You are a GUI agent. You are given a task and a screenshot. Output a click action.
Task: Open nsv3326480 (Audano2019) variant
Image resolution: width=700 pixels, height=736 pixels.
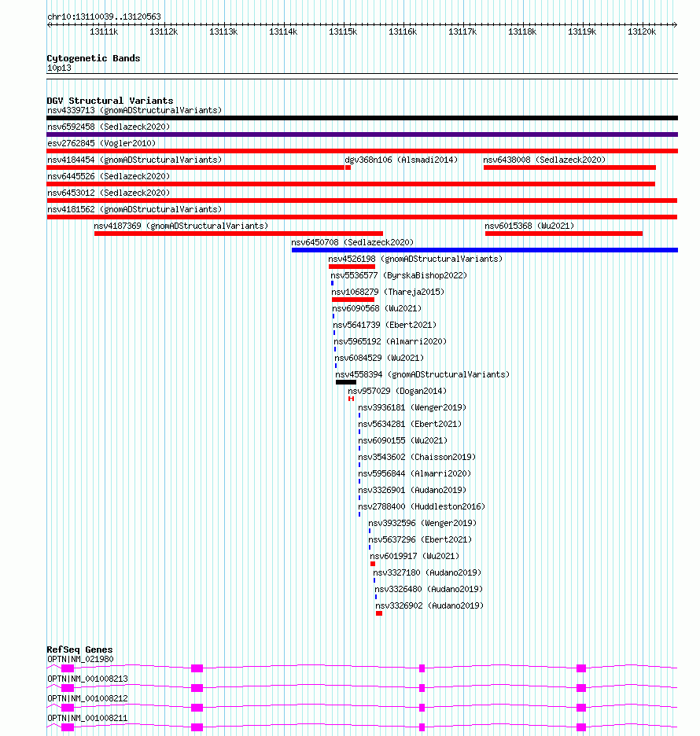coord(429,589)
